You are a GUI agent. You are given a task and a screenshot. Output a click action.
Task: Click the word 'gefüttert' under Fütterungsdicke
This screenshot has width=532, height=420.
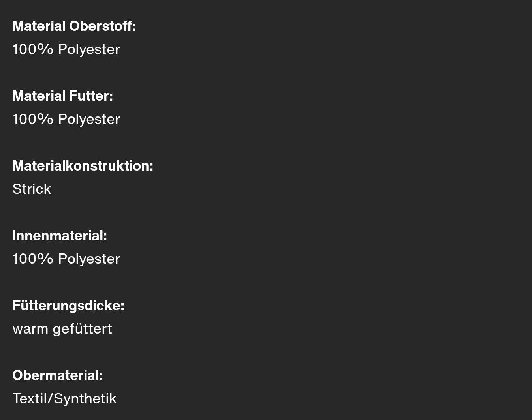coord(83,329)
